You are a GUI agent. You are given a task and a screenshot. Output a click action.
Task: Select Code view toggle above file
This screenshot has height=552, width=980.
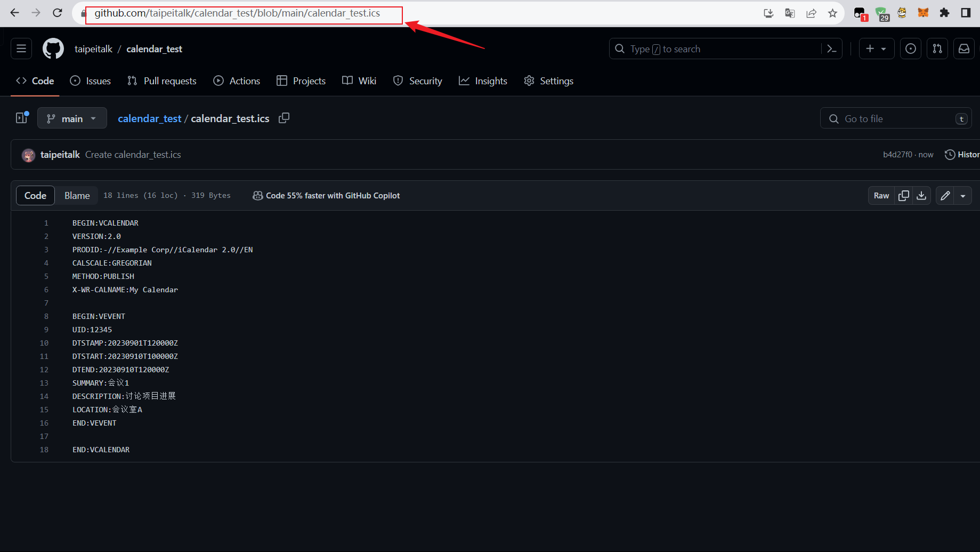[35, 196]
